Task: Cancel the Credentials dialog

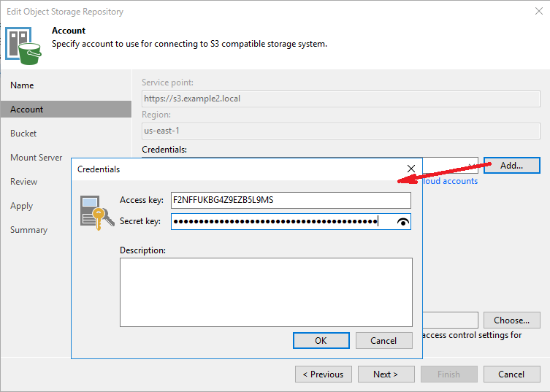Action: pos(383,340)
